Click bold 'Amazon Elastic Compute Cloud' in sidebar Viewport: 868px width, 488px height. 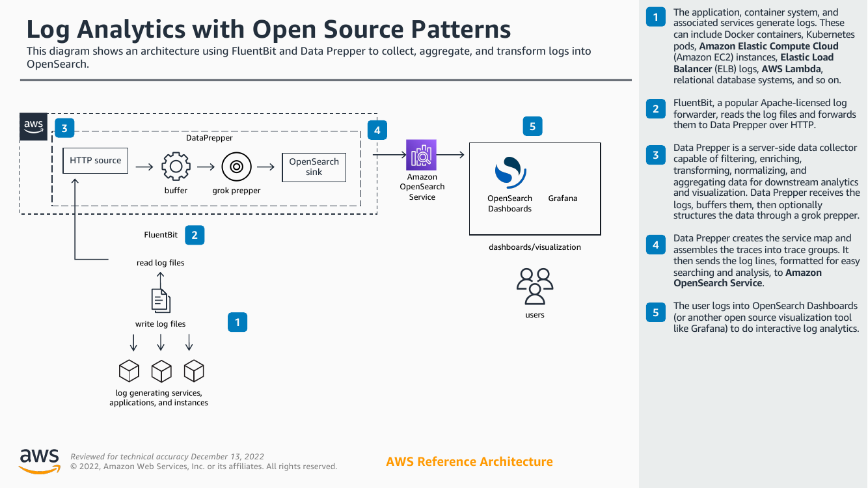(x=768, y=46)
